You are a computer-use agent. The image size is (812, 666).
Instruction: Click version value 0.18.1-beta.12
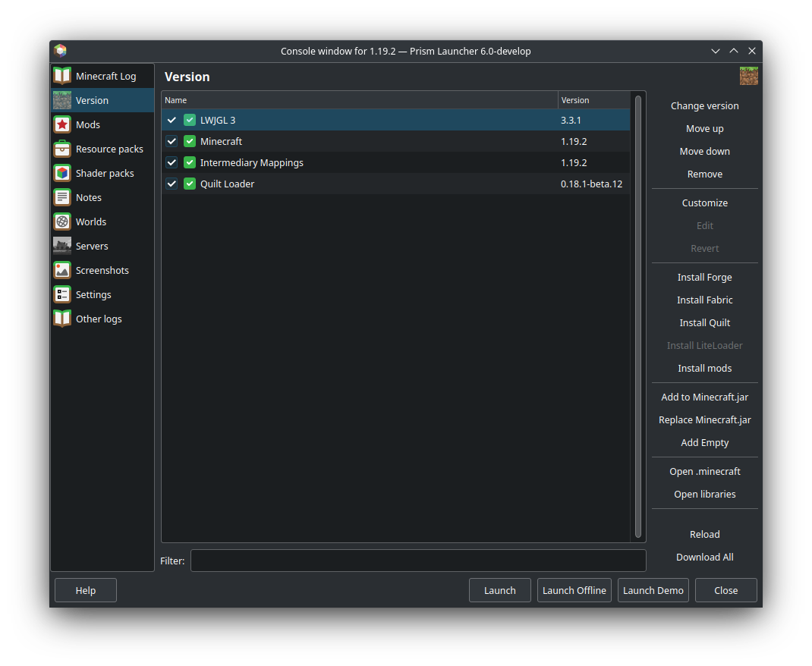591,184
